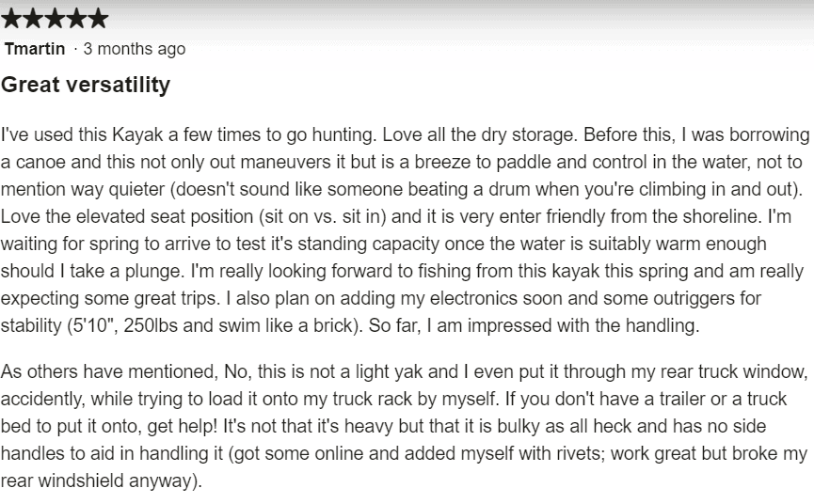Click the fifth rating star

click(98, 19)
